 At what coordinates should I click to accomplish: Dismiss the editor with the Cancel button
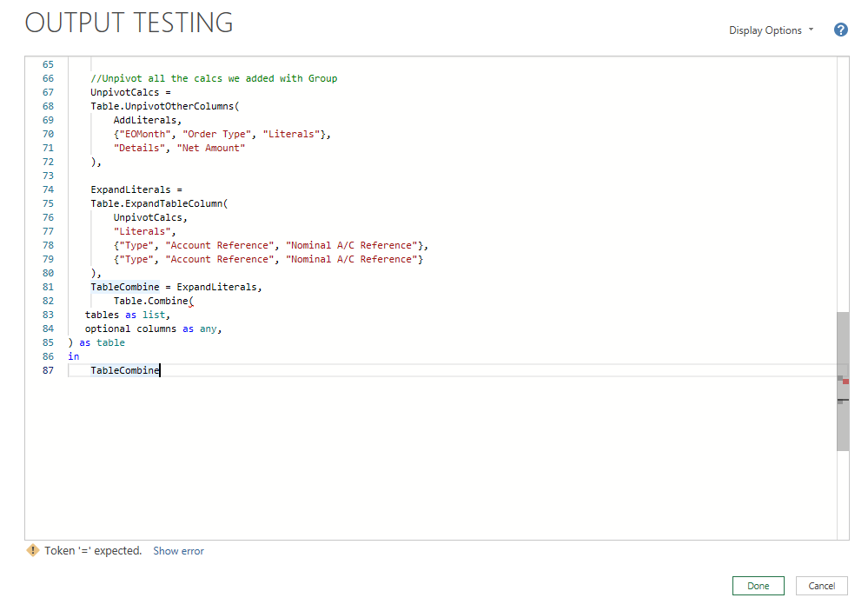[821, 586]
